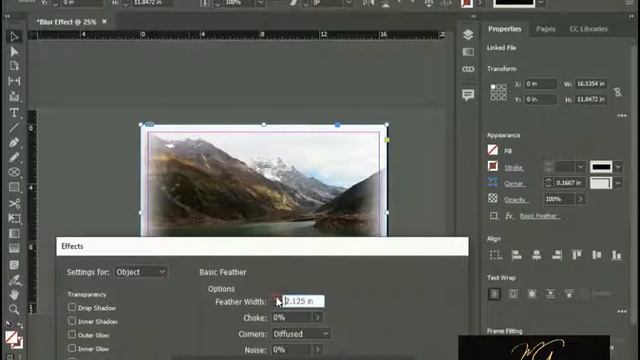Toggle the constrain proportions link icon
640x360 pixels.
[x=618, y=92]
